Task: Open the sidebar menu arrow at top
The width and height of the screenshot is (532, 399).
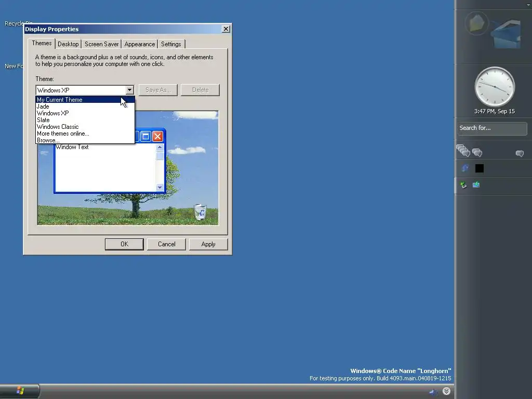Action: click(x=528, y=4)
